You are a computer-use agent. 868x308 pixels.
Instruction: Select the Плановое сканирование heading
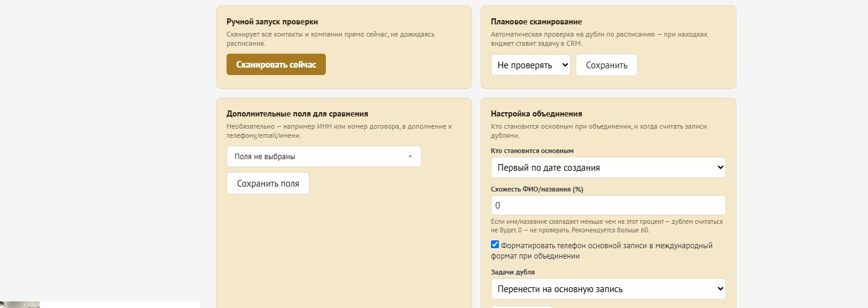point(537,22)
